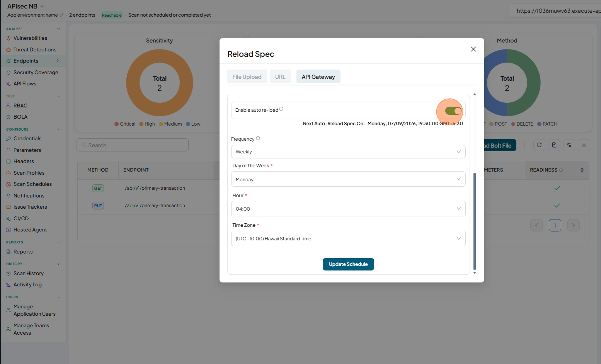Click the endpoints Search field

(133, 145)
